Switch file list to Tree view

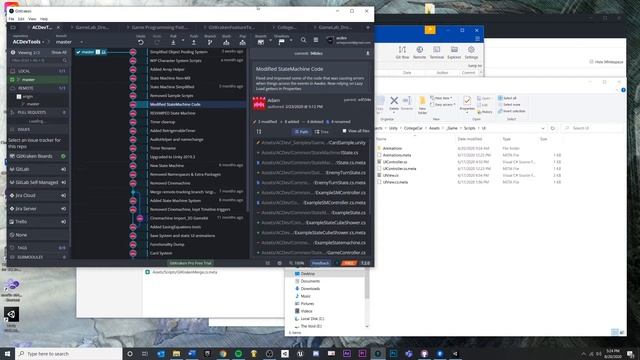coord(322,131)
